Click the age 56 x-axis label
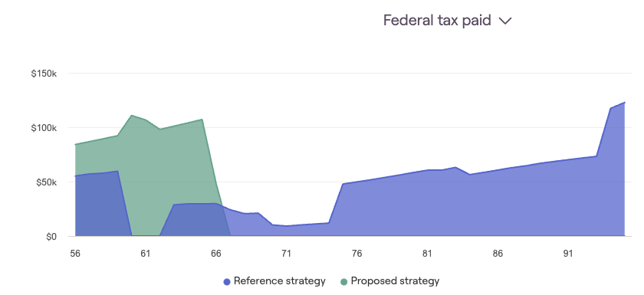 point(75,254)
